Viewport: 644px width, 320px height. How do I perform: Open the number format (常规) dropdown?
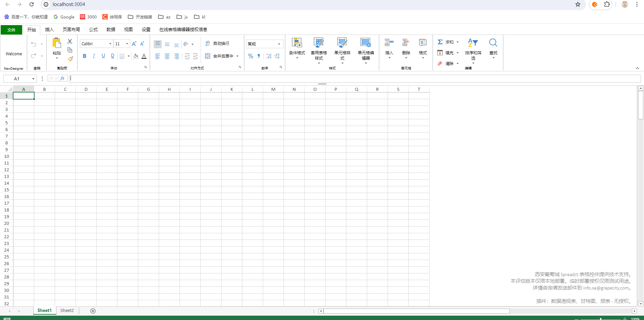pyautogui.click(x=279, y=44)
